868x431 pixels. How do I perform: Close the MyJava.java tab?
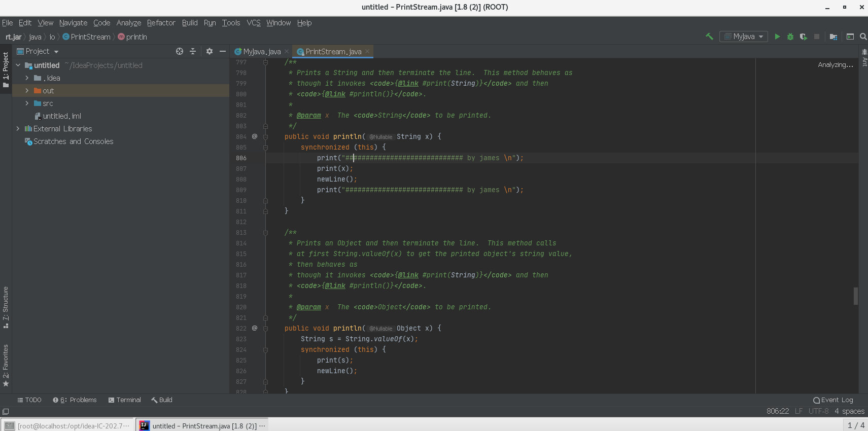[287, 51]
